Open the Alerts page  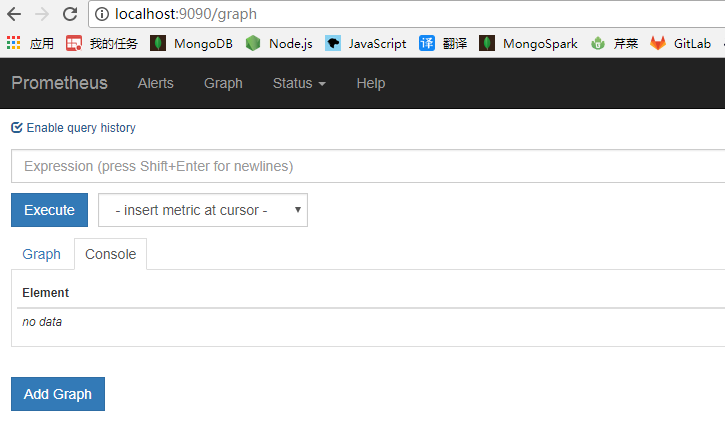pos(156,83)
